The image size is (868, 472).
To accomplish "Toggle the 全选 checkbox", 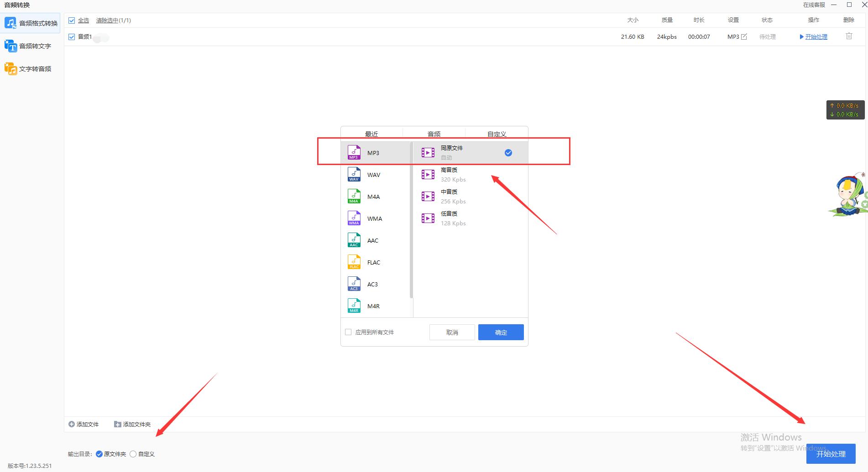I will coord(72,21).
